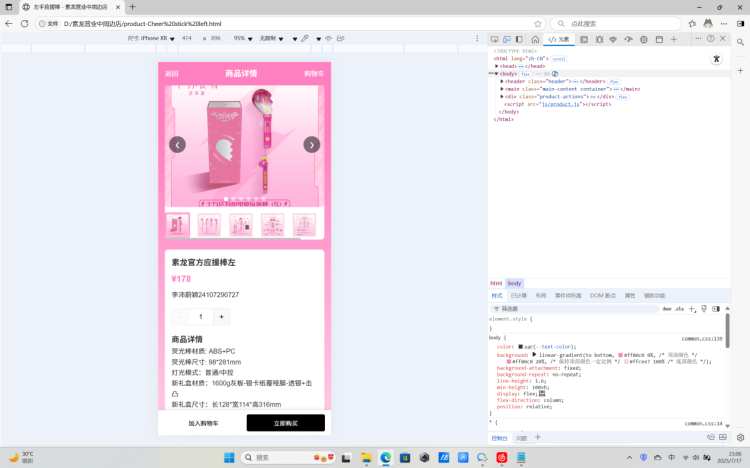Click the #ffcee7 light pink color swatch

point(626,362)
